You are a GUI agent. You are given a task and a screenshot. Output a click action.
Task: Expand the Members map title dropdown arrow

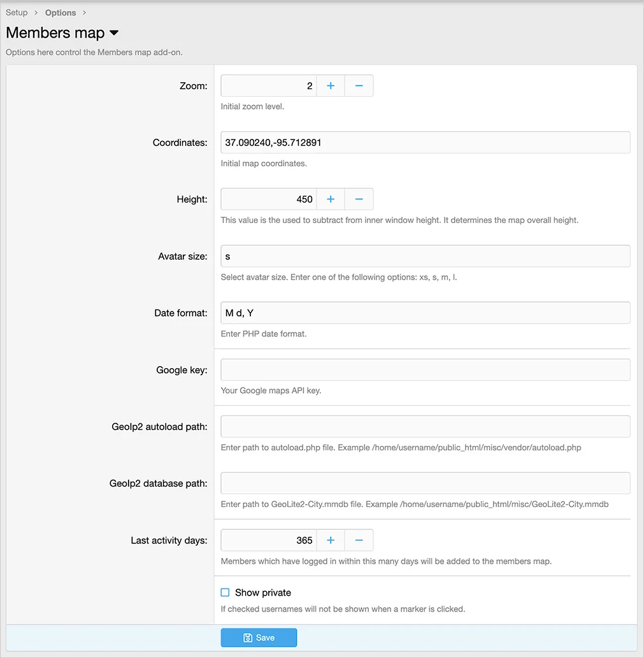(x=114, y=33)
